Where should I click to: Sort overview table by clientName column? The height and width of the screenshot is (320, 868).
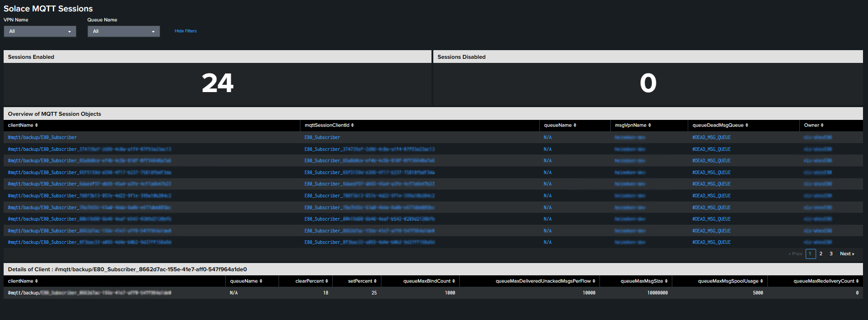pos(23,125)
